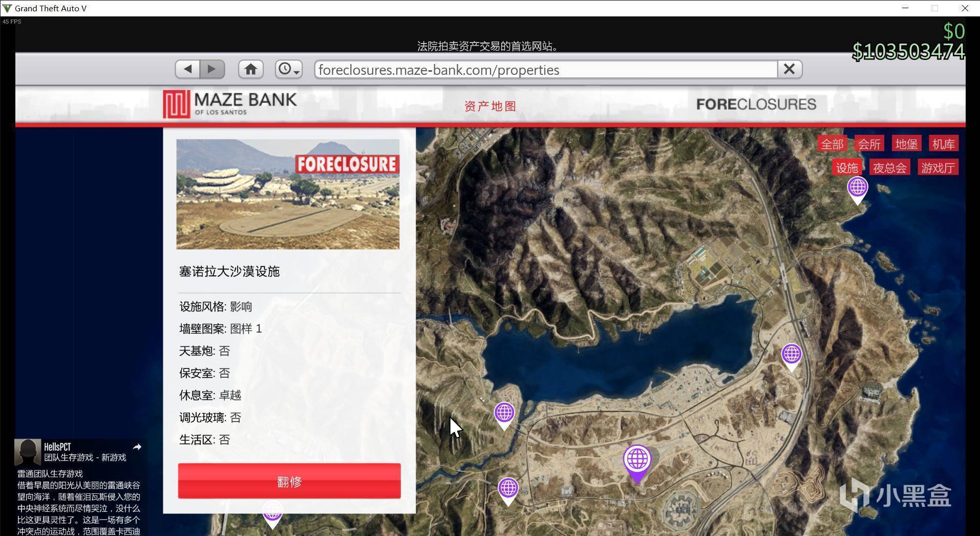This screenshot has width=980, height=536.
Task: Click the share arrow on HellsPCT notification
Action: [137, 447]
